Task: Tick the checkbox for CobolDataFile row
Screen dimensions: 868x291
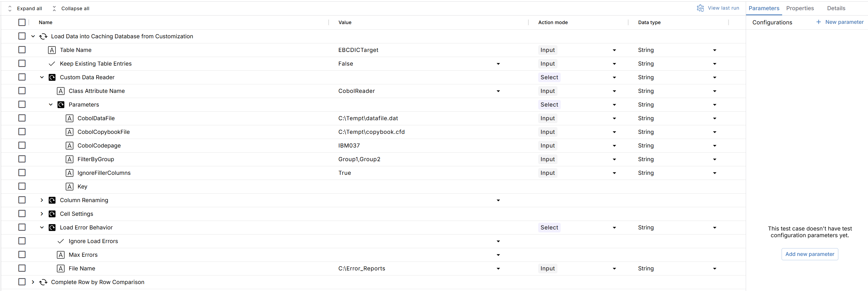Action: click(22, 118)
